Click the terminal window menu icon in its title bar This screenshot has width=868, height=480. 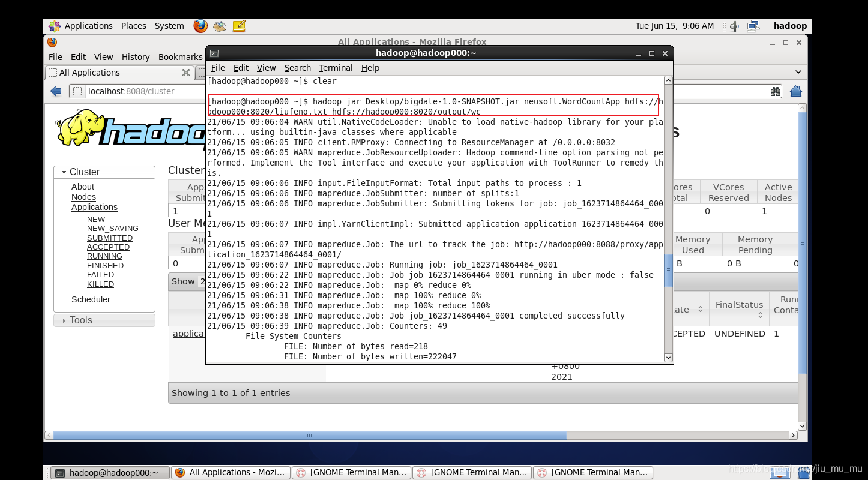pyautogui.click(x=214, y=53)
